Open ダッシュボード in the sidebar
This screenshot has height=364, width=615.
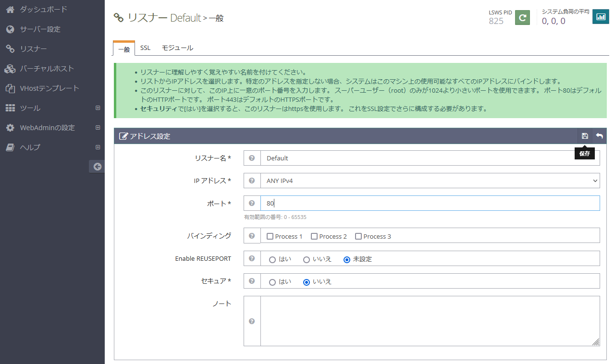(44, 9)
